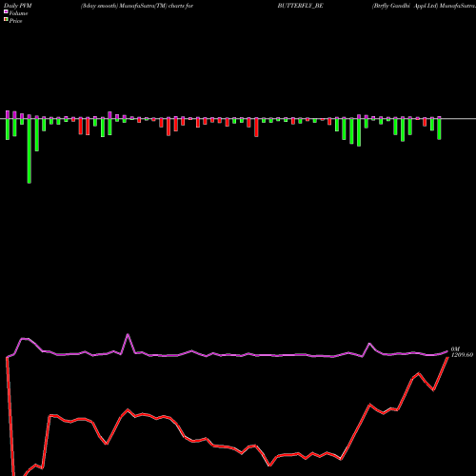Select the 'Volume' legend label
The image size is (476, 476).
[18, 13]
